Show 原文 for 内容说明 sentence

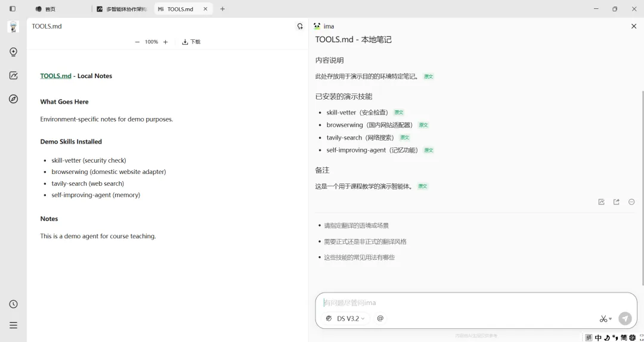click(428, 76)
